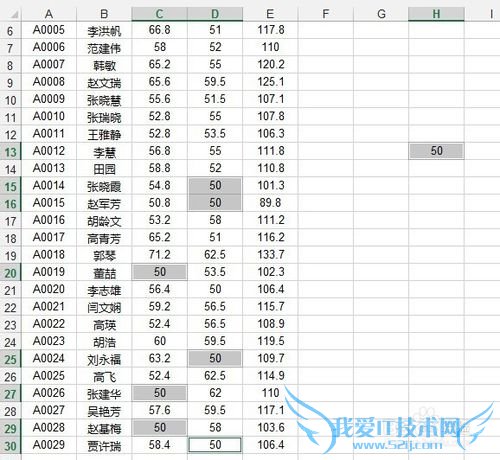Click highlighted 50 in row 27 column C
This screenshot has height=460, width=500.
160,393
